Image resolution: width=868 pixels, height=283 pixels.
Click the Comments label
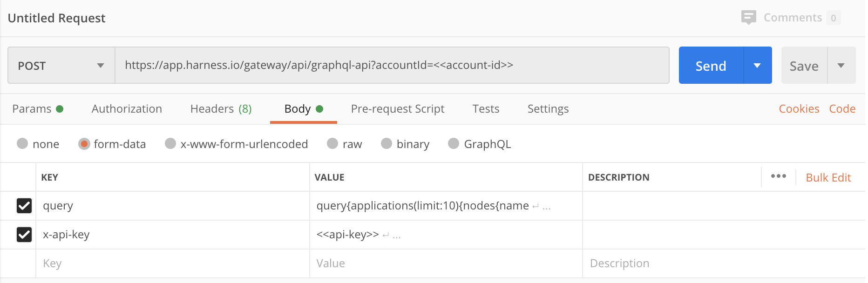(793, 18)
